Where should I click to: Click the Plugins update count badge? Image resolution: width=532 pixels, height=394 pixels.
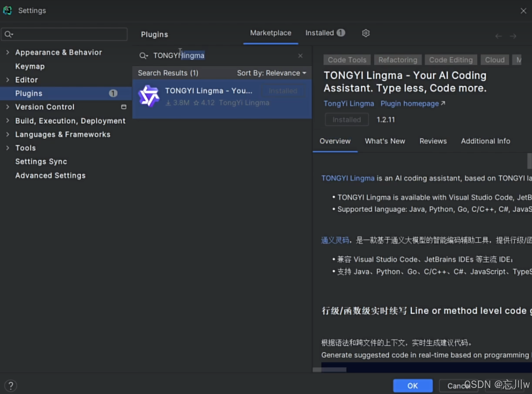coord(113,93)
